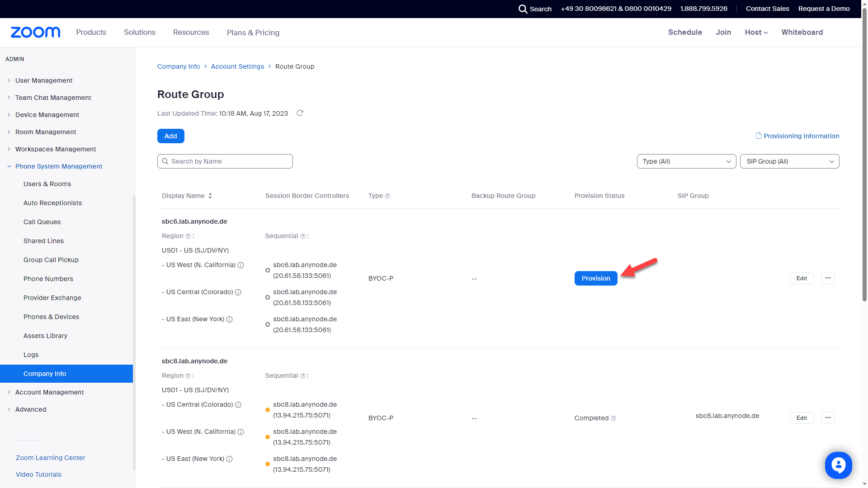Select Auto Receptionists in sidebar
Screen dimensions: 868x488
coord(52,203)
